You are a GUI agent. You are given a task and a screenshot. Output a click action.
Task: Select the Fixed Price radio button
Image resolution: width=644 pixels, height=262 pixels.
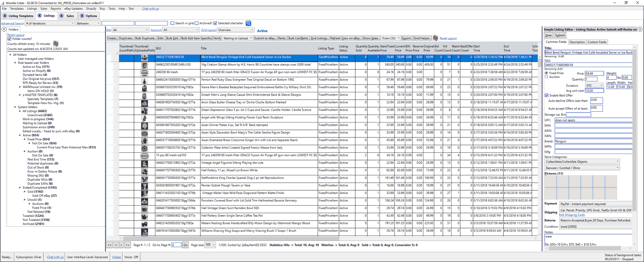(x=547, y=73)
